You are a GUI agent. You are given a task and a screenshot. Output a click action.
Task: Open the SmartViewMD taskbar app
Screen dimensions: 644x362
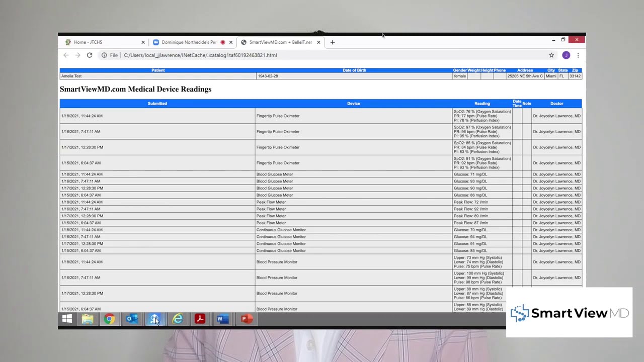[x=154, y=319]
